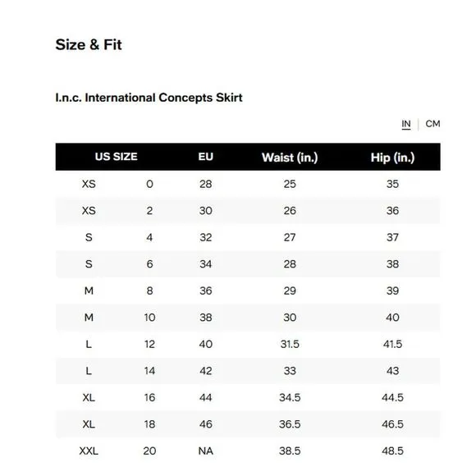The height and width of the screenshot is (476, 476).
Task: Select the XL size 16 row
Action: pyautogui.click(x=248, y=398)
